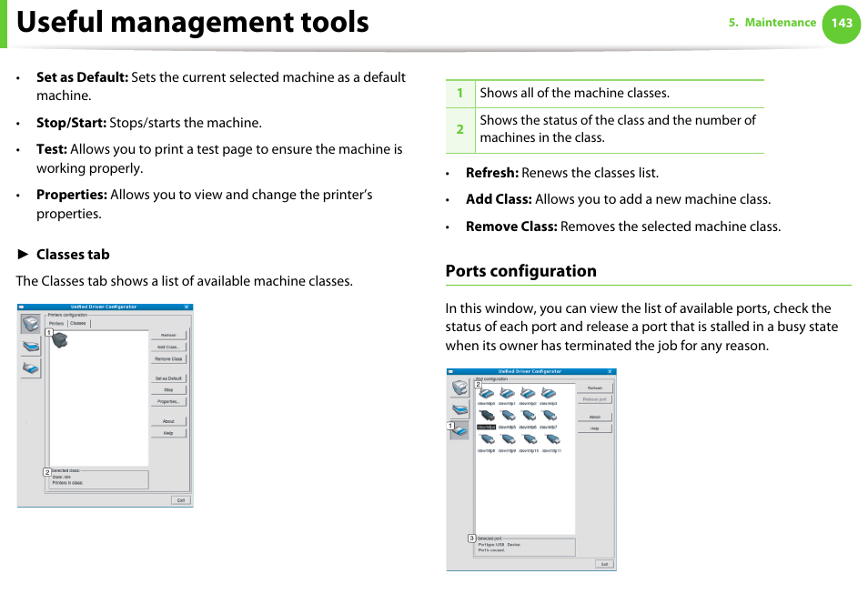Open Ports configuration icon in Classes window
Viewport: 868px width, 614px height.
pos(30,368)
